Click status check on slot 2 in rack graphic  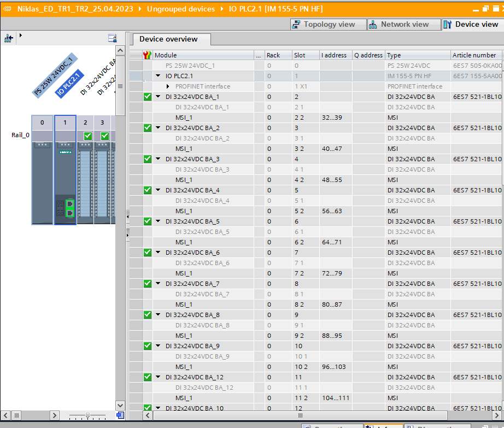[x=88, y=136]
